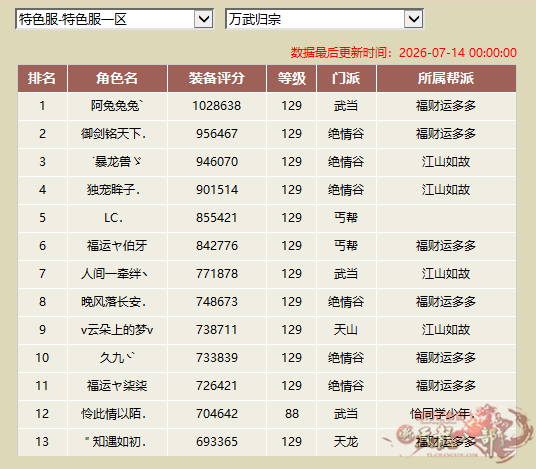
Task: Select character name 福运ヤ柒柒
Action: coord(117,386)
